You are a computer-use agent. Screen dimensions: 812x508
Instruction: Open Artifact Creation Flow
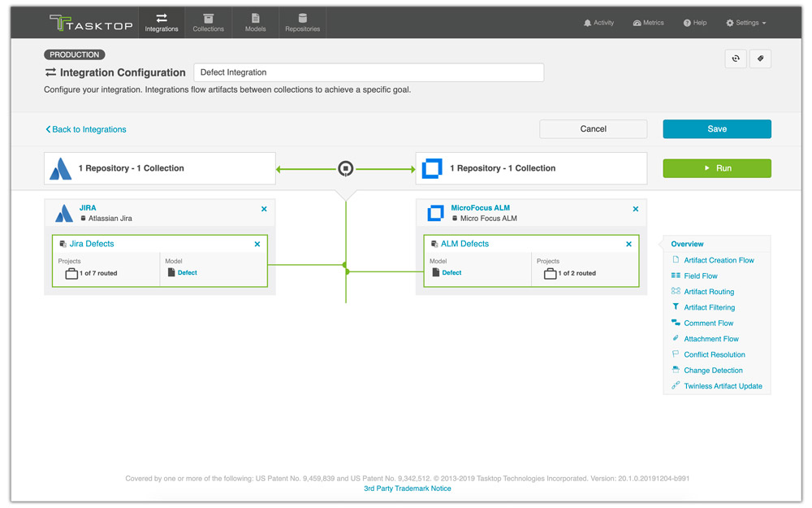click(719, 260)
